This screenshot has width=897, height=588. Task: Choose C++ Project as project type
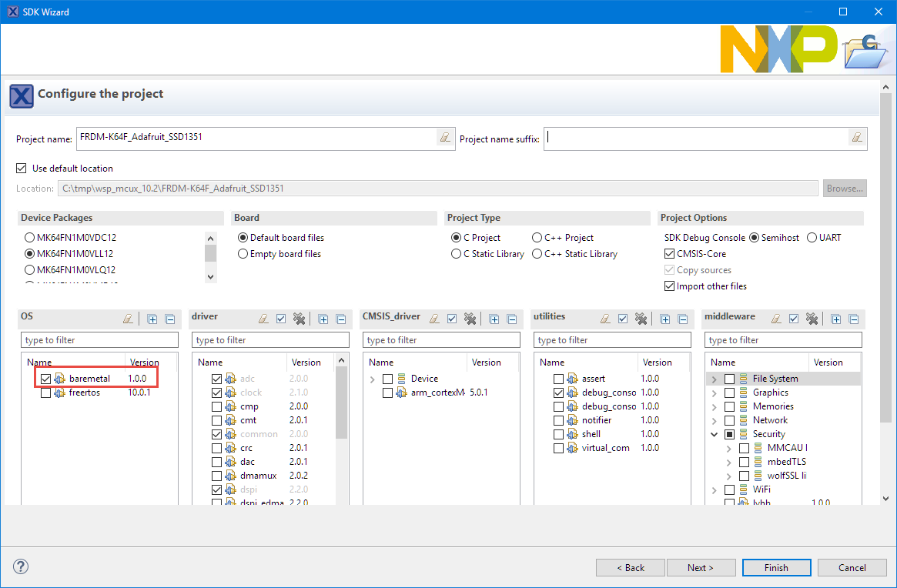coord(537,238)
